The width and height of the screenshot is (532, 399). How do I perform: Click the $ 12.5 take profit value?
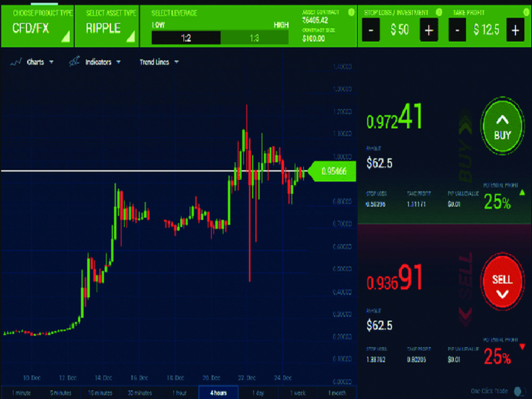coord(486,30)
